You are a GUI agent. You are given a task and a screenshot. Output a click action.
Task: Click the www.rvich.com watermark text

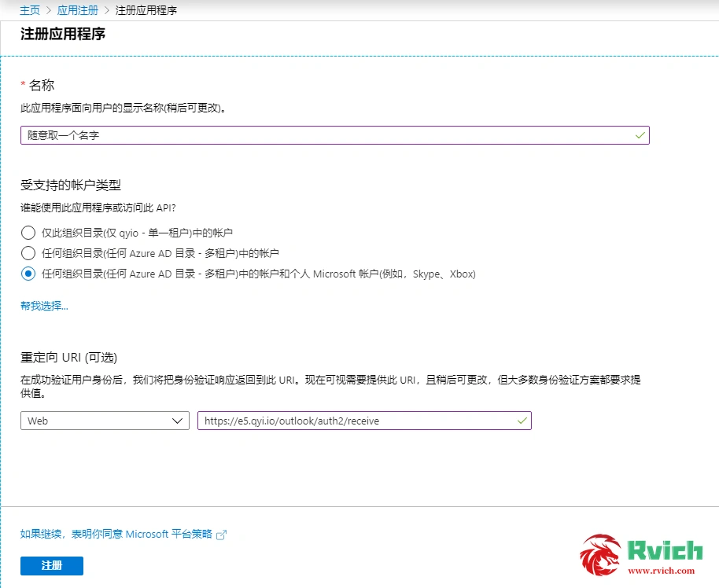click(x=662, y=571)
